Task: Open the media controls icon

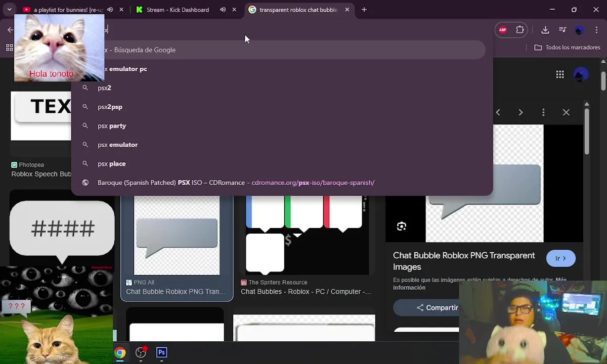Action: (x=562, y=30)
